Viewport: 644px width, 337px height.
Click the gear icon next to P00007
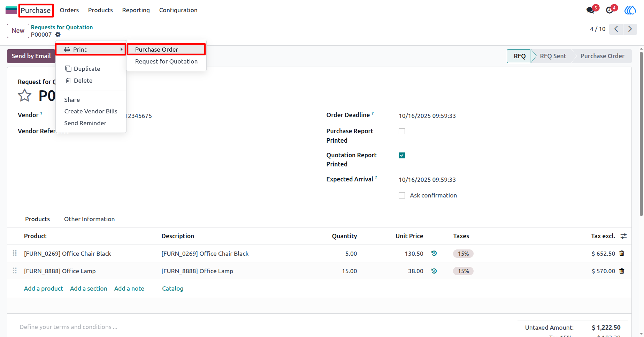[x=58, y=35]
